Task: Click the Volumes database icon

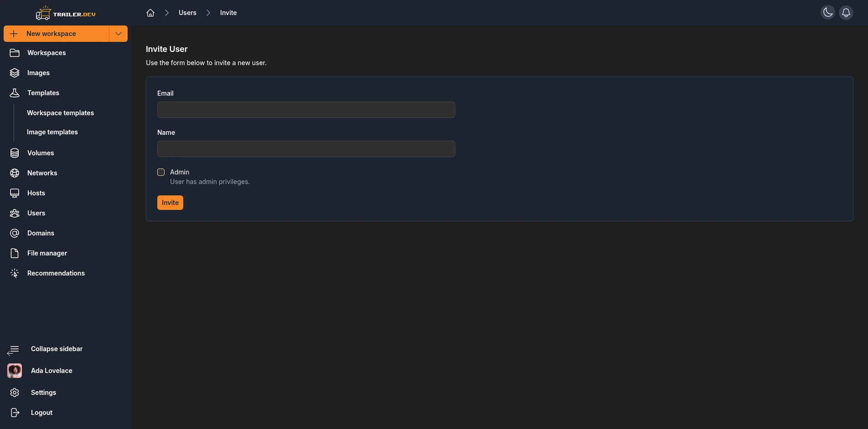Action: point(15,153)
